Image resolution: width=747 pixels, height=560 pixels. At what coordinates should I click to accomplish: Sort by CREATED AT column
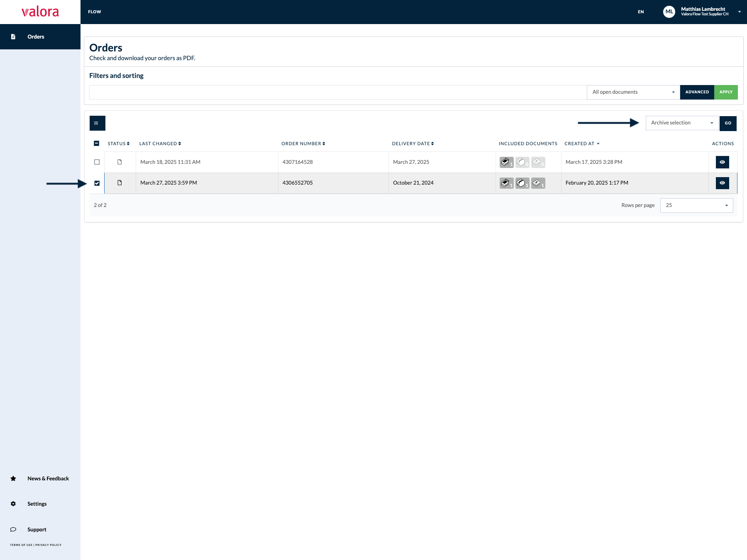click(582, 144)
